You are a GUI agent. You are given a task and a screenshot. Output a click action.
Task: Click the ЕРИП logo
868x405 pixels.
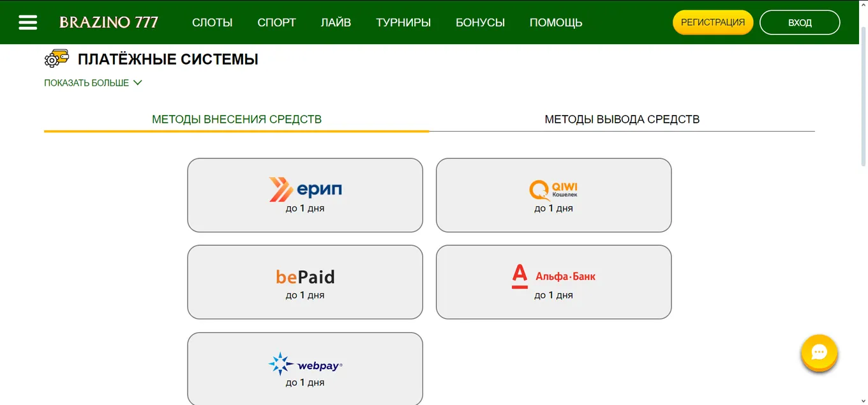[x=305, y=189]
